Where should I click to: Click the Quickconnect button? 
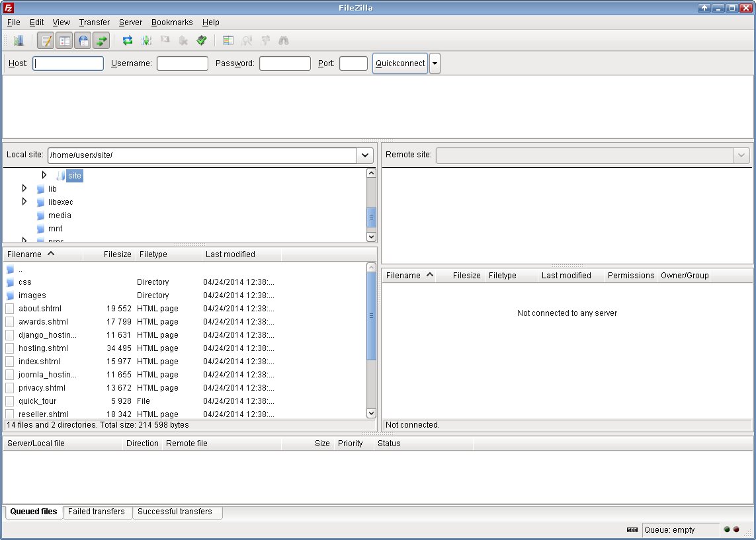400,63
